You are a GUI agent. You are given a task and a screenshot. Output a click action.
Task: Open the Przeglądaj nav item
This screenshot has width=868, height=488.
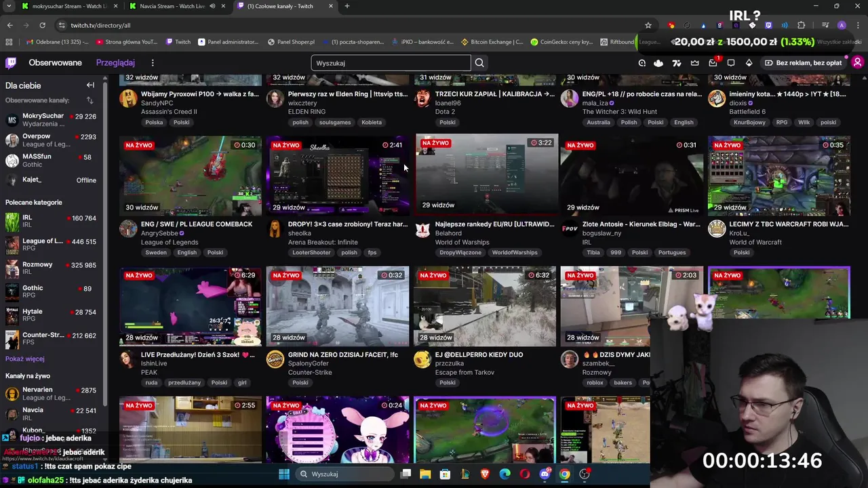[x=115, y=63]
